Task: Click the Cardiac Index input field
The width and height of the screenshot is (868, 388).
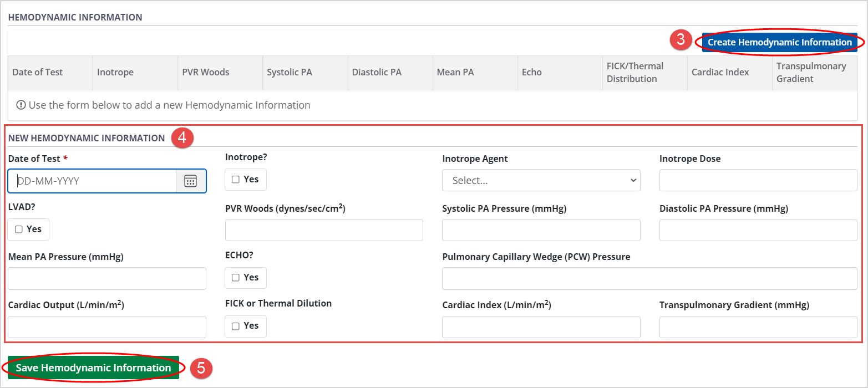Action: click(541, 327)
